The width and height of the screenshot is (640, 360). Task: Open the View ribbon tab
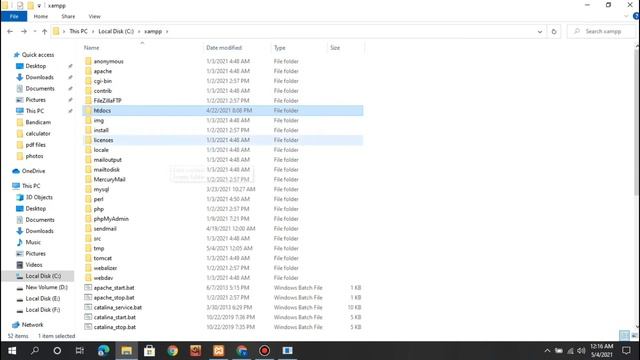(94, 16)
